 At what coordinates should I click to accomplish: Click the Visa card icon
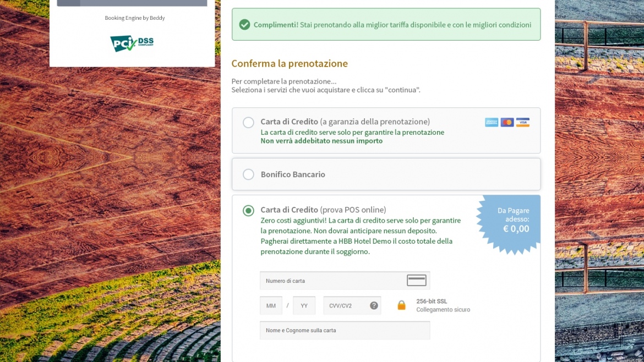522,122
